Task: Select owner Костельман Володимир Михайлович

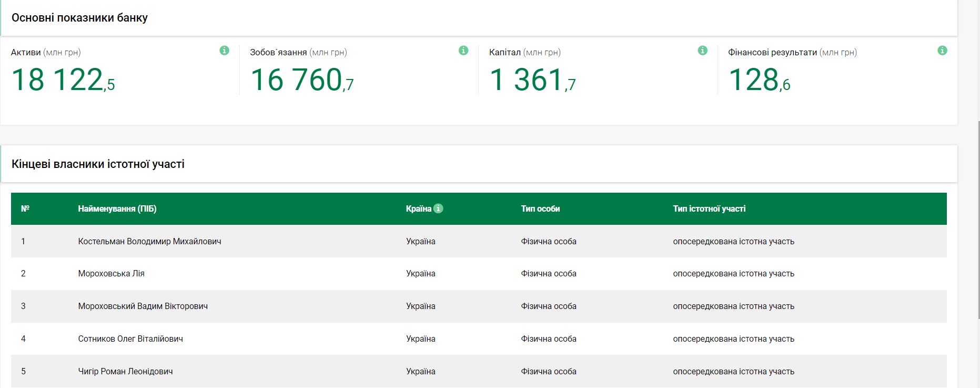Action: click(x=149, y=242)
